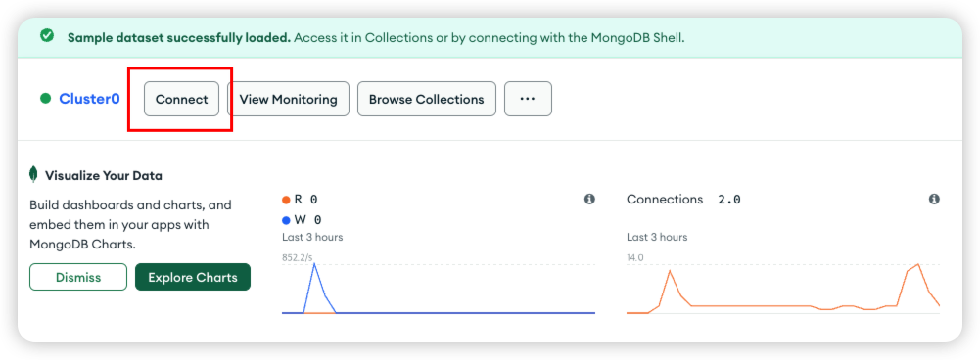
Task: Click the blue W legend dot
Action: pos(286,220)
